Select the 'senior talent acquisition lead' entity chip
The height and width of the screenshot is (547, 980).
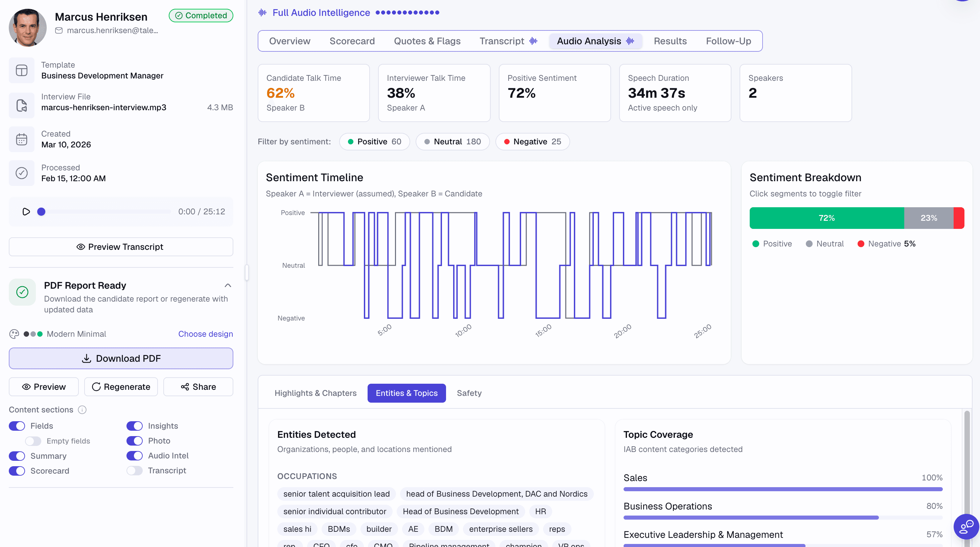coord(336,493)
